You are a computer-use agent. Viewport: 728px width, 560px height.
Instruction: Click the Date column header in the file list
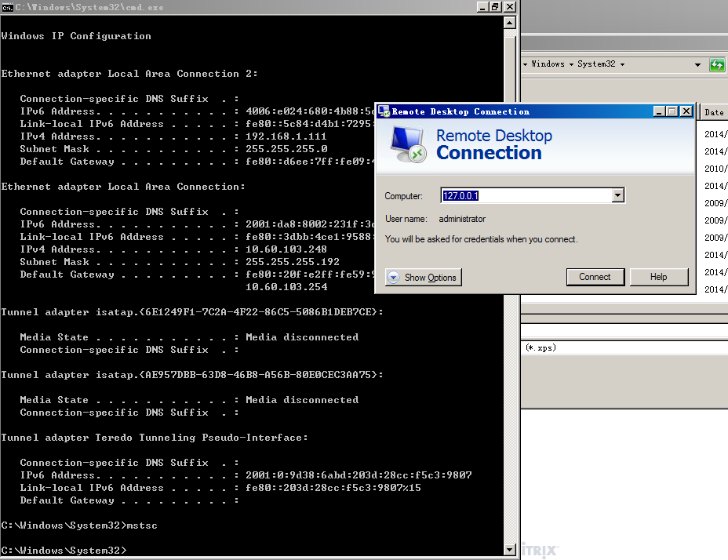click(x=714, y=112)
